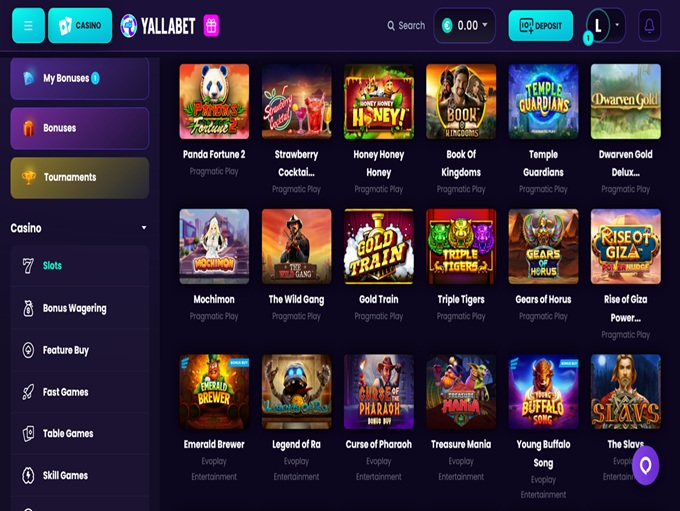
Task: Select the Slots seven icon
Action: click(28, 265)
